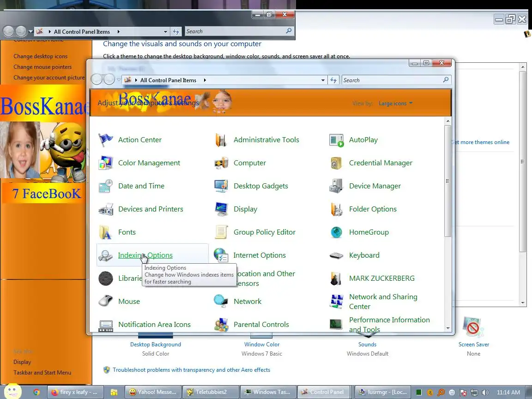This screenshot has width=532, height=399.
Task: Open the Devices and Printers icon
Action: tap(105, 209)
